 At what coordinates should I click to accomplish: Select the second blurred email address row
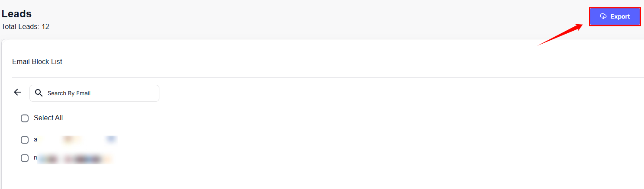(x=74, y=158)
